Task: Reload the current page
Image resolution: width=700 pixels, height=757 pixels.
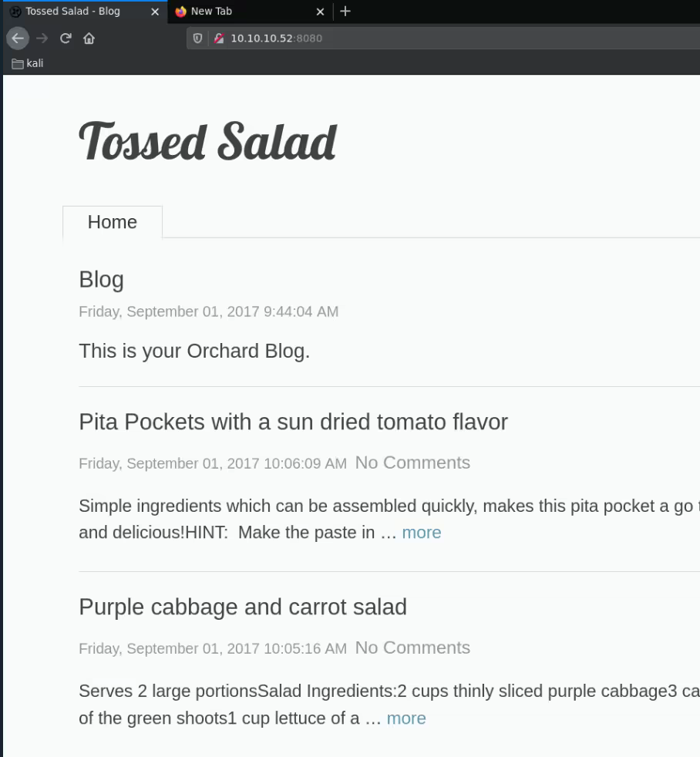Action: click(66, 38)
